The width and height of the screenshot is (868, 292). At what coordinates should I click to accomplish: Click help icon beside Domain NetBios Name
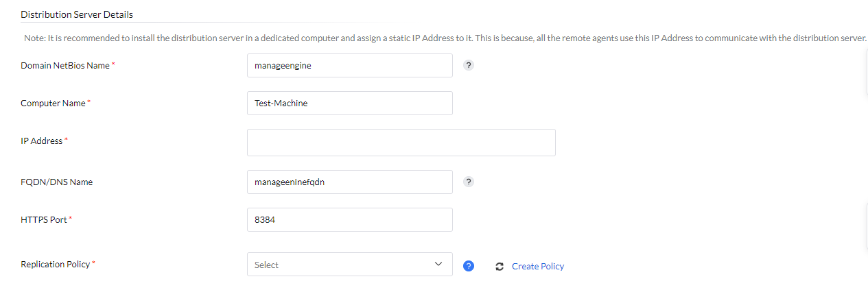pyautogui.click(x=469, y=66)
